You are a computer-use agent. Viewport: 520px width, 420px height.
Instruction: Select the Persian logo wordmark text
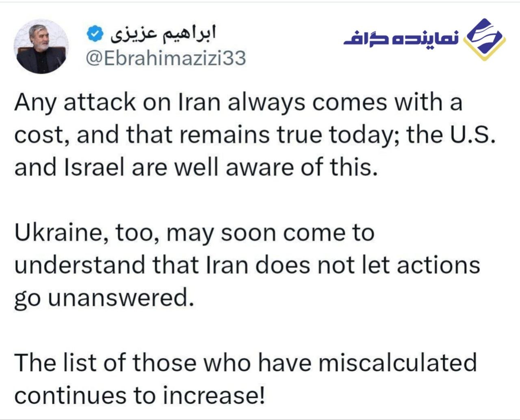[x=401, y=39]
